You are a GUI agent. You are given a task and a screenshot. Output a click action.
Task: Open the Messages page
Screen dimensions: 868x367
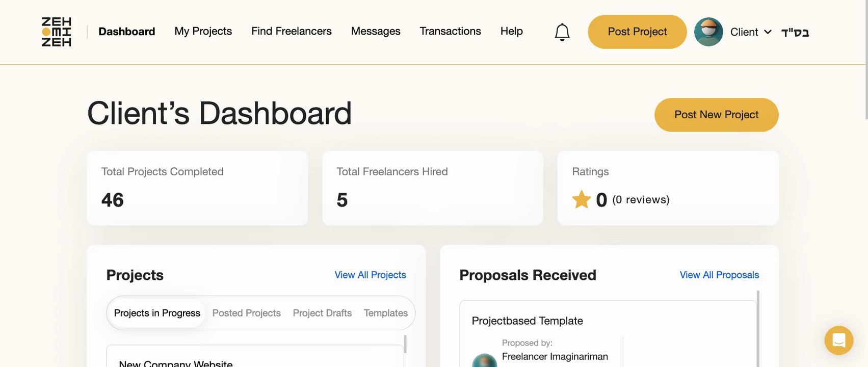(x=376, y=32)
